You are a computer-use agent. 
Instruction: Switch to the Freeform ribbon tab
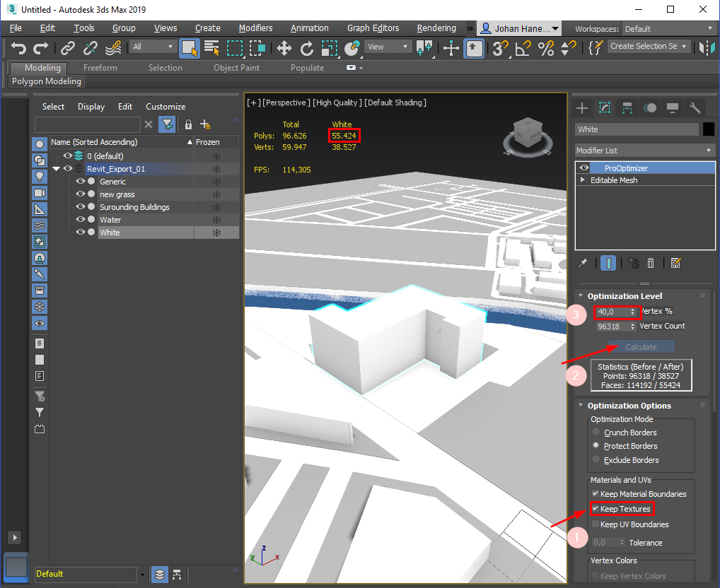100,68
